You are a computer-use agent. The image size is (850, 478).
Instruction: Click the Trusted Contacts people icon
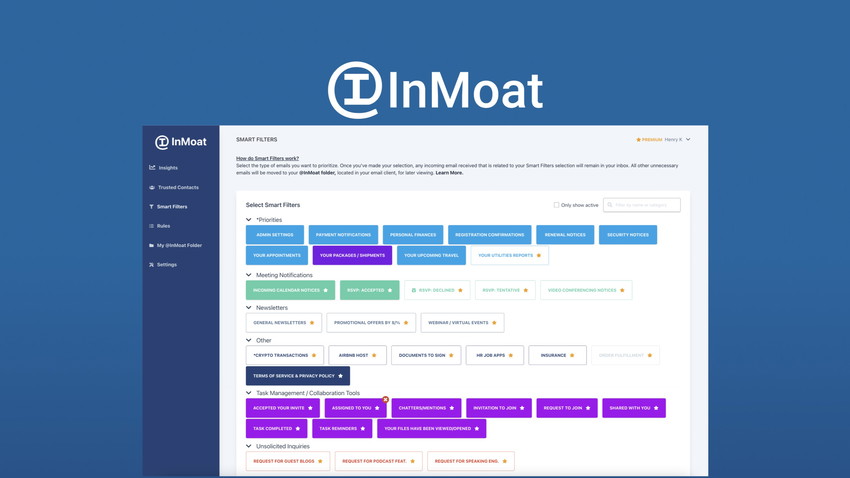pyautogui.click(x=152, y=188)
